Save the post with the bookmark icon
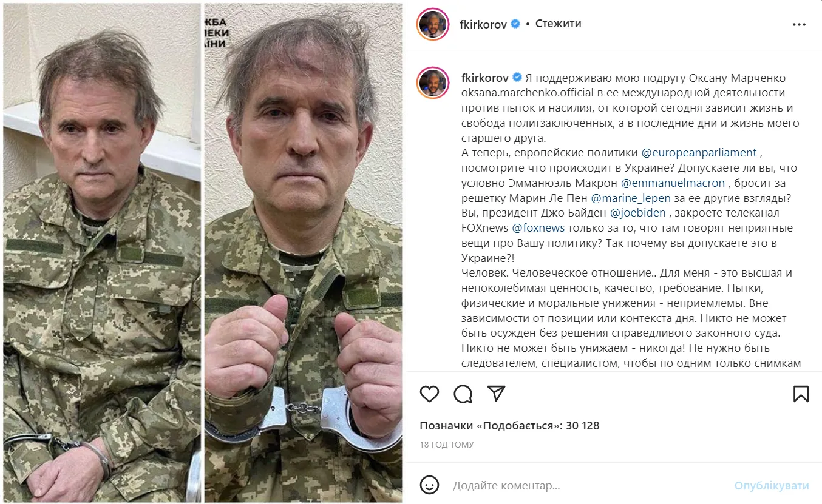Viewport: 822px width, 504px height. point(801,394)
